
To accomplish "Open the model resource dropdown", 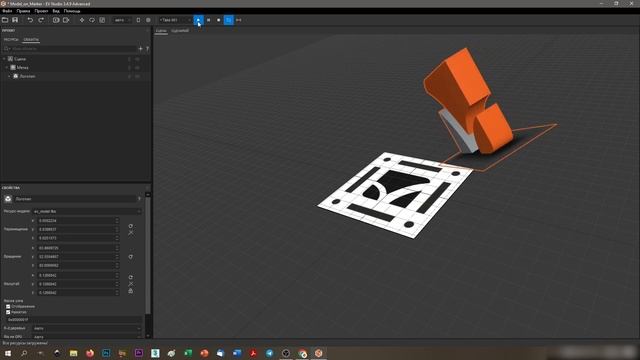I will coord(87,211).
